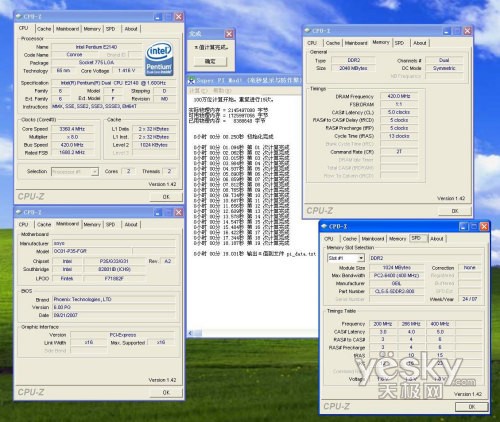
Task: Close the small 完成 completion dialog
Action: click(x=229, y=34)
